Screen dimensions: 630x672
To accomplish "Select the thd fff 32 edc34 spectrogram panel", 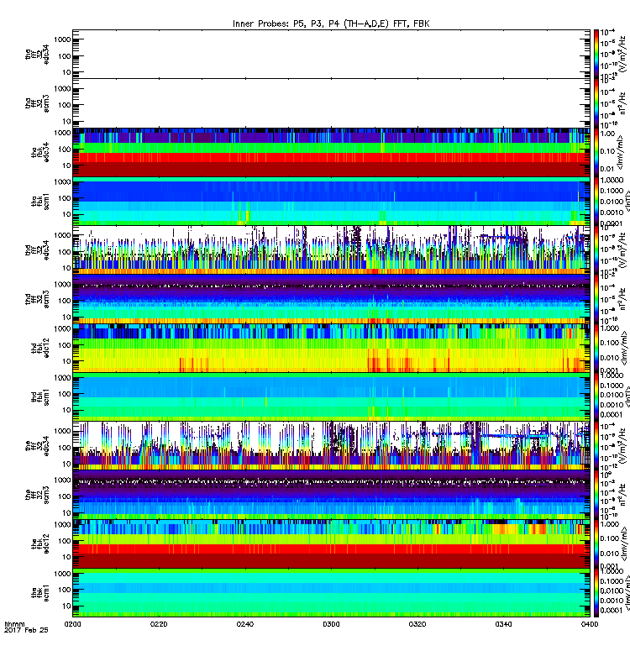I will (x=331, y=249).
